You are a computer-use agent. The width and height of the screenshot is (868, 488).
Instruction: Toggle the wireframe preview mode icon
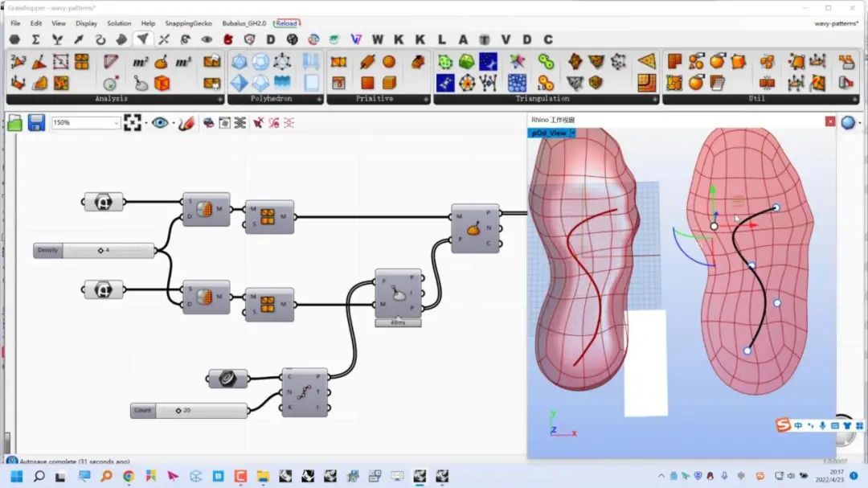click(224, 123)
